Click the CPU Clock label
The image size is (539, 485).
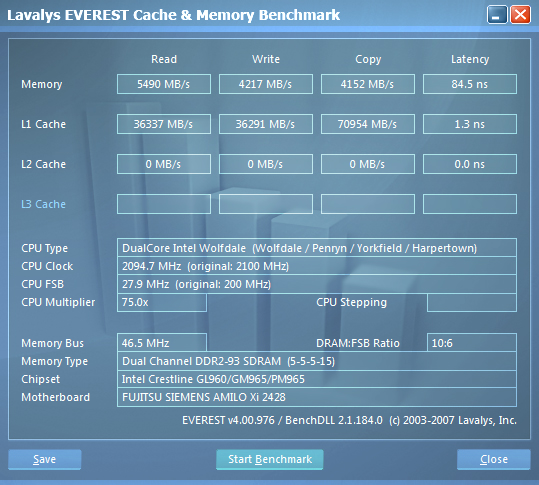pos(47,266)
